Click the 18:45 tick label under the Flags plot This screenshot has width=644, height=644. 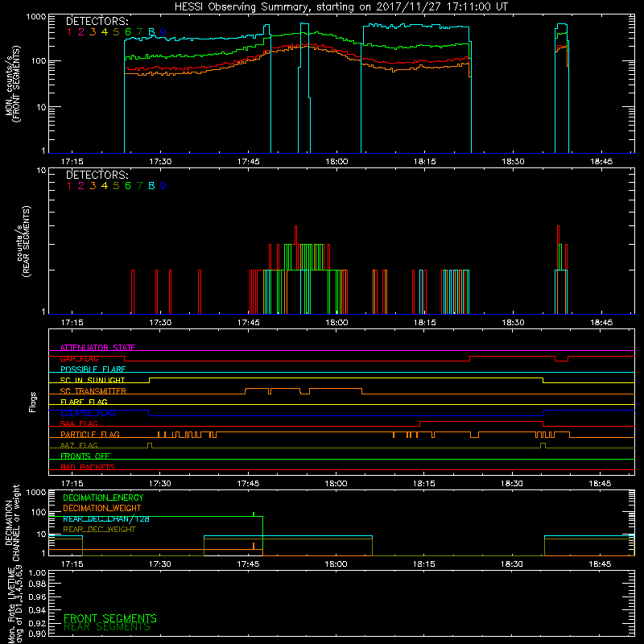(600, 484)
